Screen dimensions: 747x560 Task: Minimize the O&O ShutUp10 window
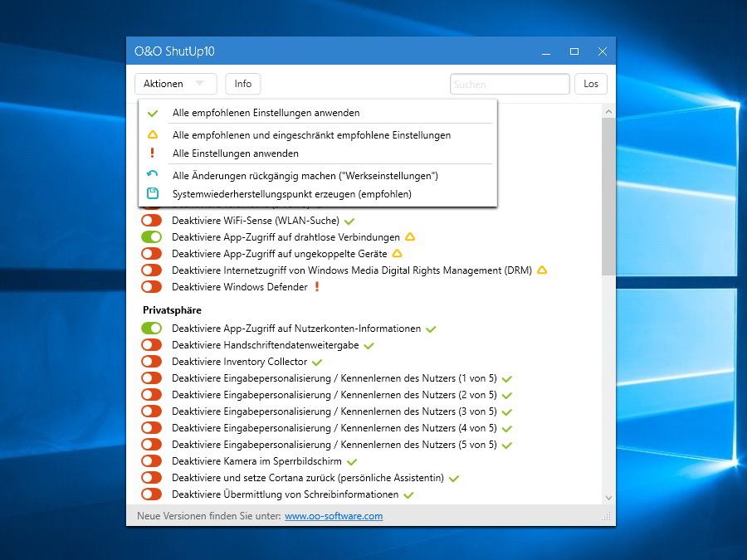546,51
